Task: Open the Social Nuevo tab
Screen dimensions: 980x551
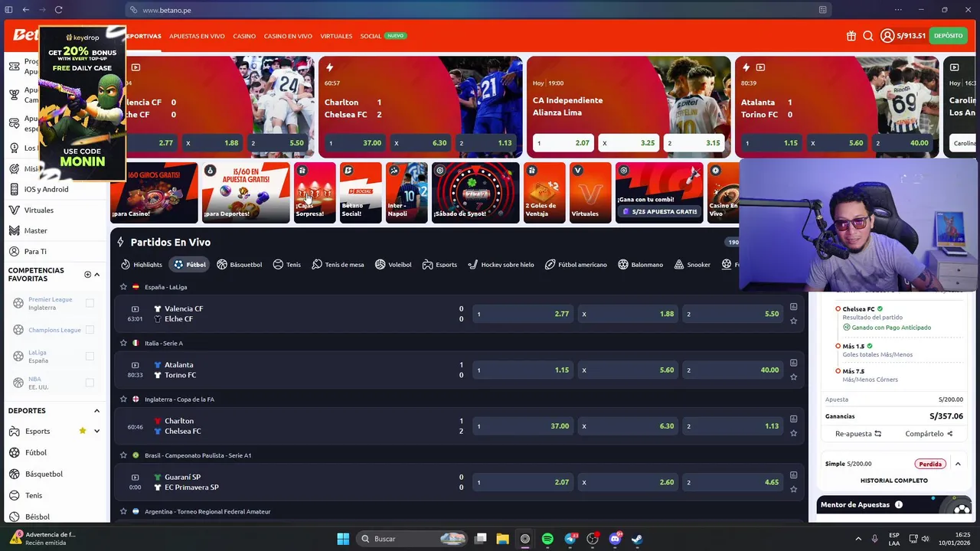Action: [x=383, y=36]
